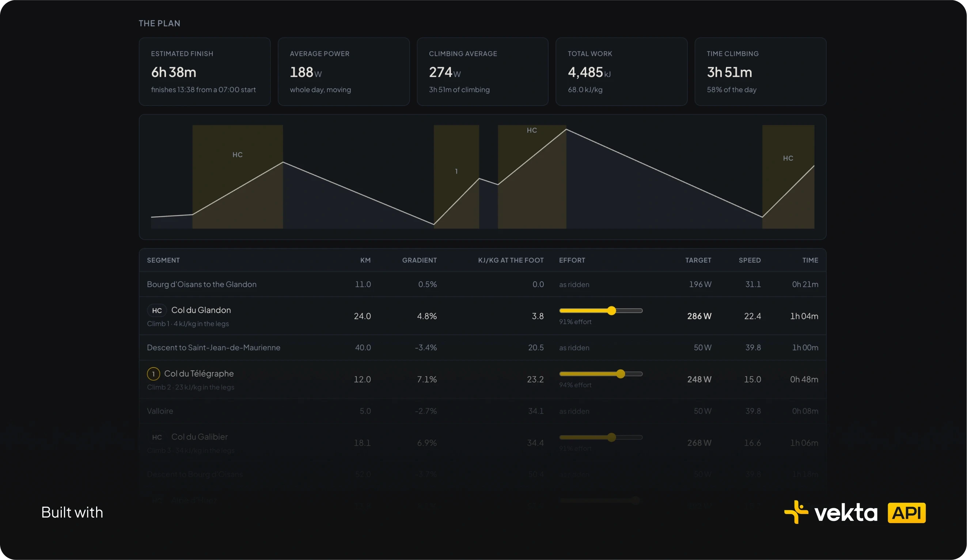Click the 0h 21m time value
The width and height of the screenshot is (967, 560).
(805, 284)
